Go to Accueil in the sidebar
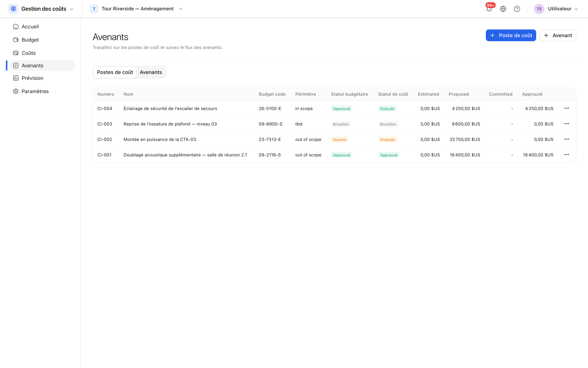Viewport: 588px width, 368px height. coord(42,26)
